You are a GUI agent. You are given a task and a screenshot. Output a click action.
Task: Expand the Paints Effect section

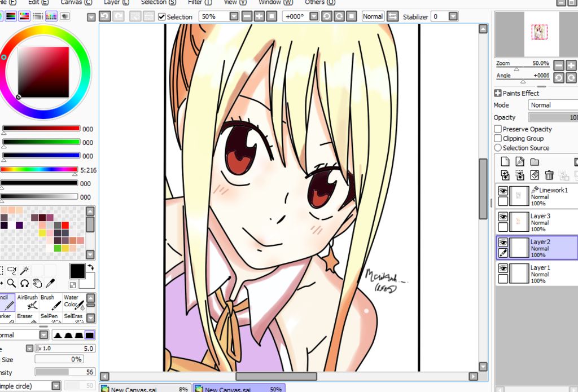pos(498,93)
